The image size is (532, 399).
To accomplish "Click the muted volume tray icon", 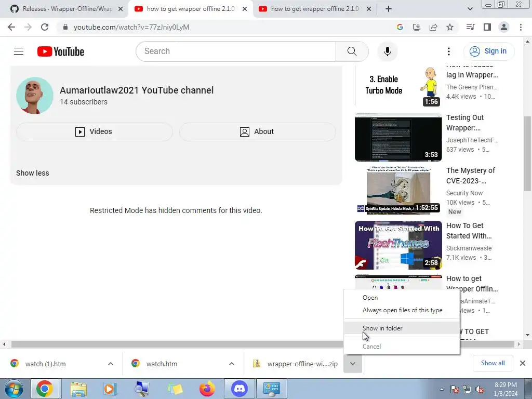I will pos(480,389).
